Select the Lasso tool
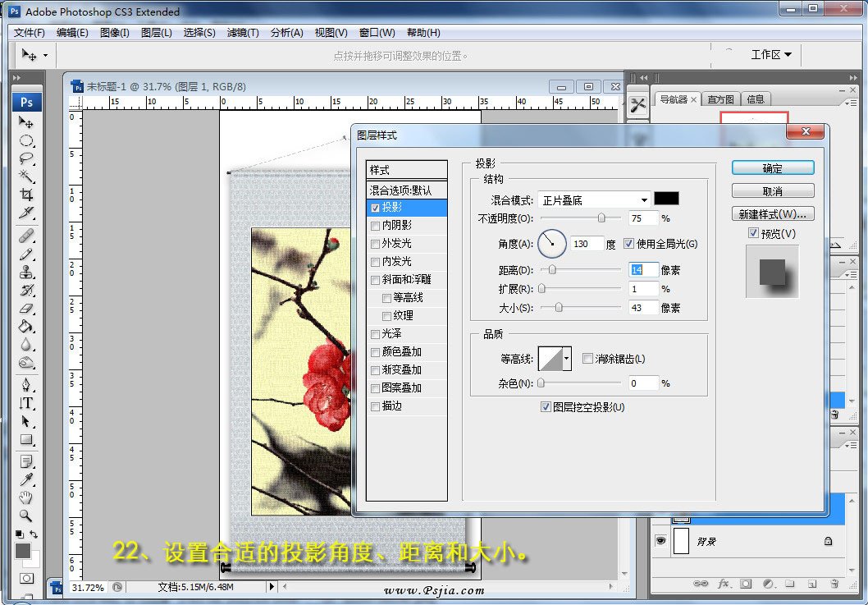Viewport: 868px width, 605px height. click(26, 158)
